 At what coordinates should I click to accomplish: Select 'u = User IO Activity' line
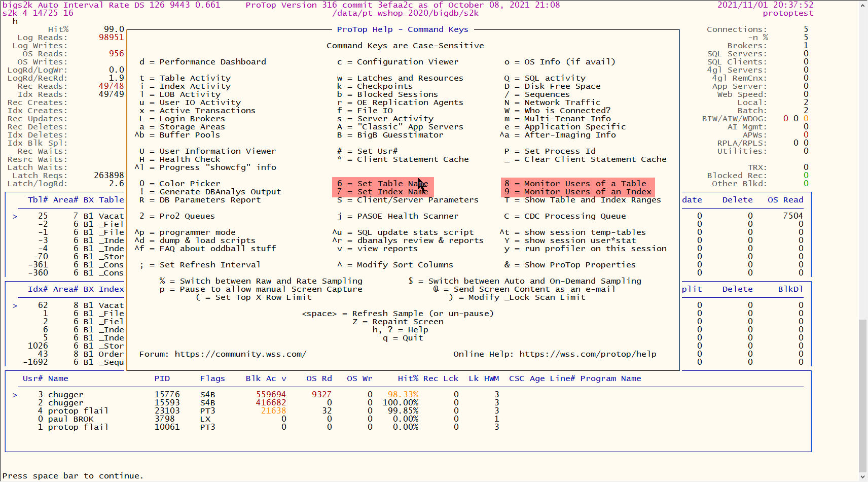[x=190, y=102]
